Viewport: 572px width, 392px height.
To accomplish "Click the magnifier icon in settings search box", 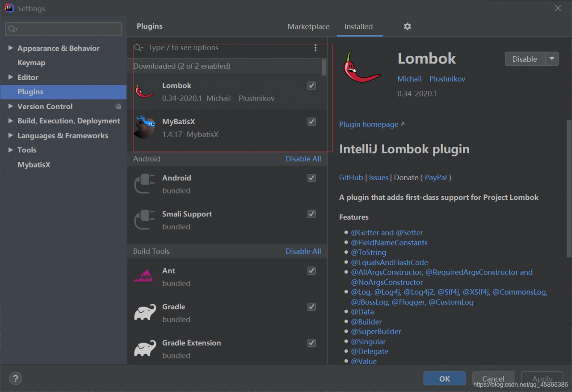I will click(13, 30).
